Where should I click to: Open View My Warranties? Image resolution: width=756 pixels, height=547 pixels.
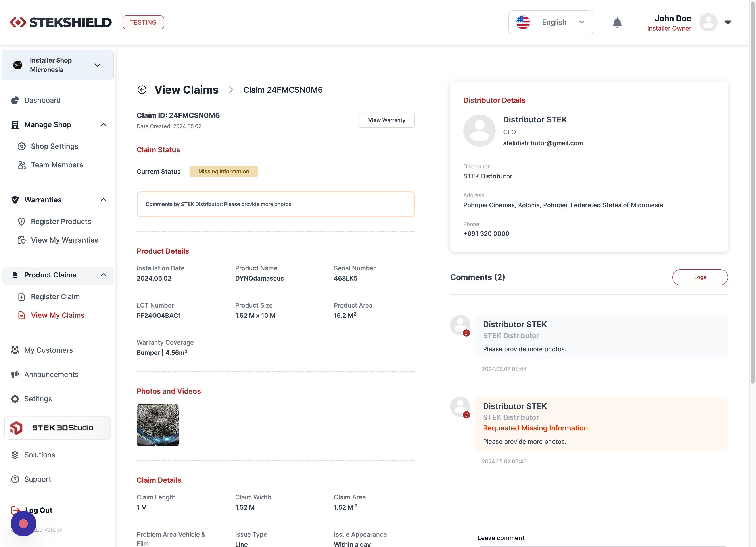click(65, 240)
